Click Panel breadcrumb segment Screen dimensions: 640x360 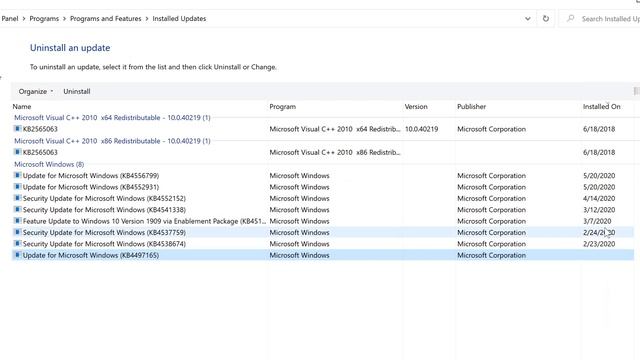click(9, 19)
